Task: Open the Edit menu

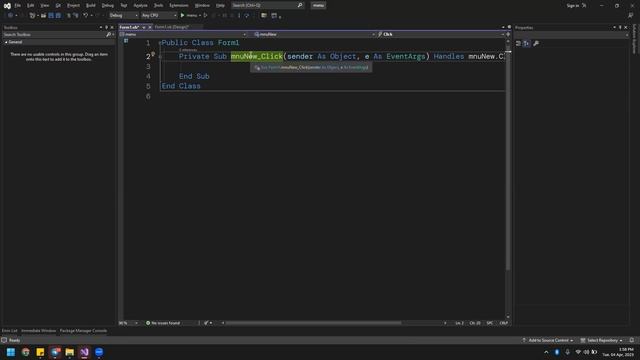Action: (x=31, y=6)
